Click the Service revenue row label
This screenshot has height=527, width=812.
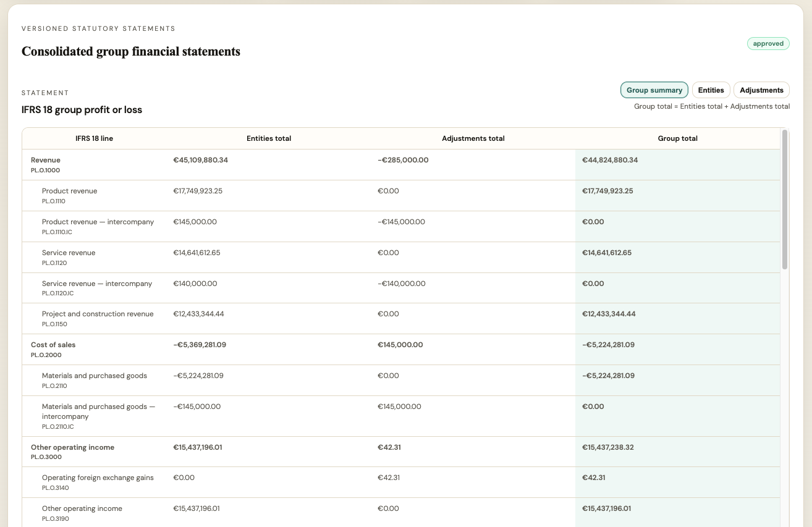point(69,253)
